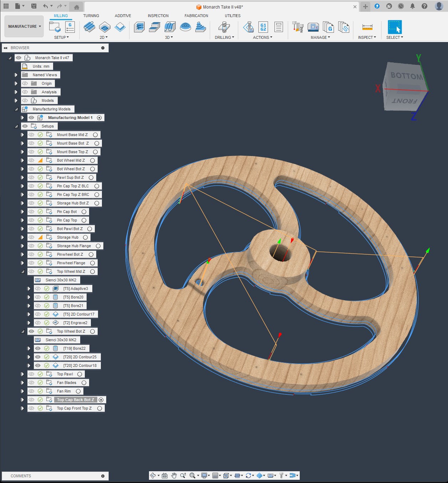
Task: Open the notifications bell icon
Action: (x=412, y=6)
